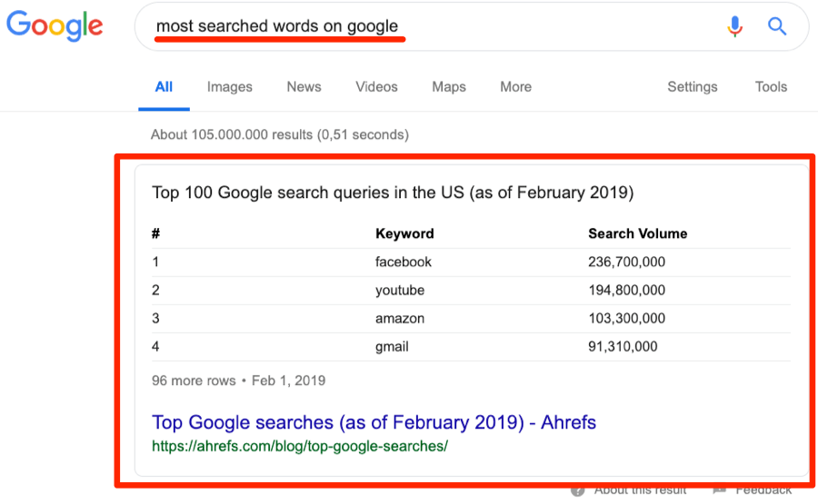Click the facebook keyword row

click(x=404, y=262)
